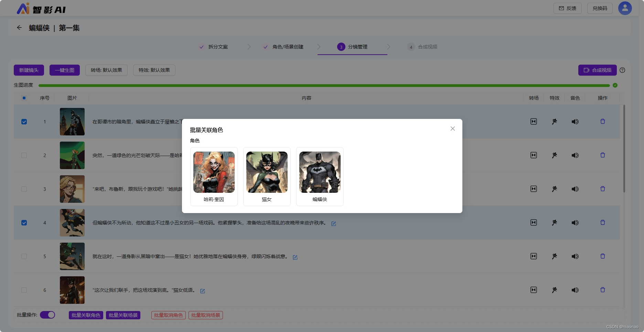Check the row 2 checkbox
The height and width of the screenshot is (332, 644).
24,155
